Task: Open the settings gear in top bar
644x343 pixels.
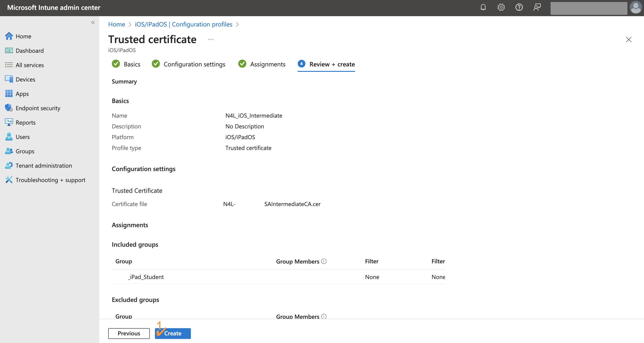Action: click(x=501, y=7)
